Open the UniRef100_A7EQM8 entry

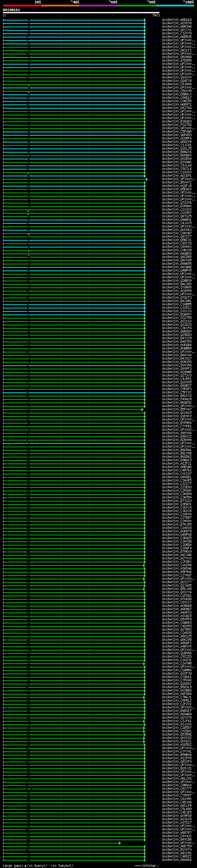[177, 61]
